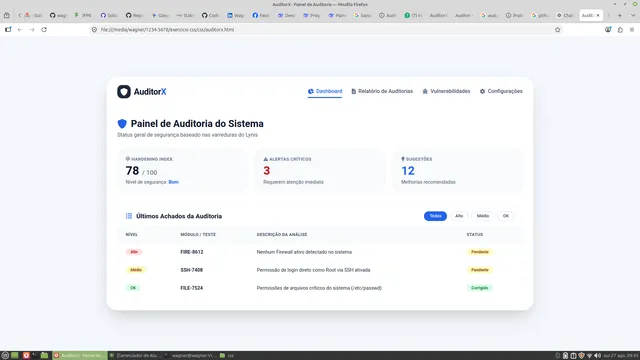Click the Alto level badge in first row
The width and height of the screenshot is (640, 360).
pyautogui.click(x=134, y=252)
